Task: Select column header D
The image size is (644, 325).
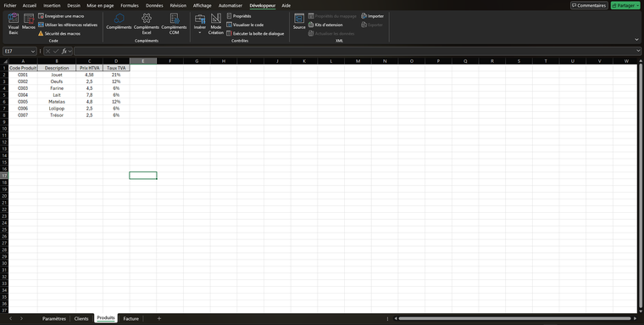Action: [x=116, y=61]
